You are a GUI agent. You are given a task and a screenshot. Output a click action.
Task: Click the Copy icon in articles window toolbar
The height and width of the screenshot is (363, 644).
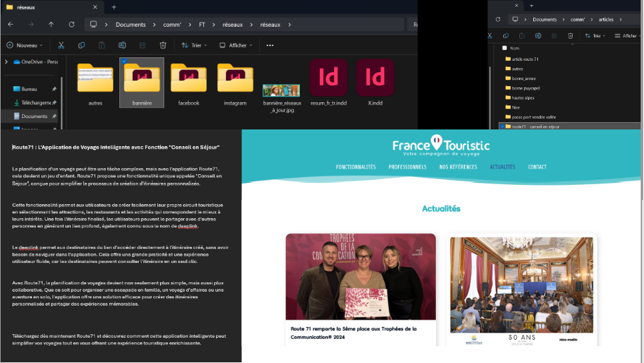(505, 36)
